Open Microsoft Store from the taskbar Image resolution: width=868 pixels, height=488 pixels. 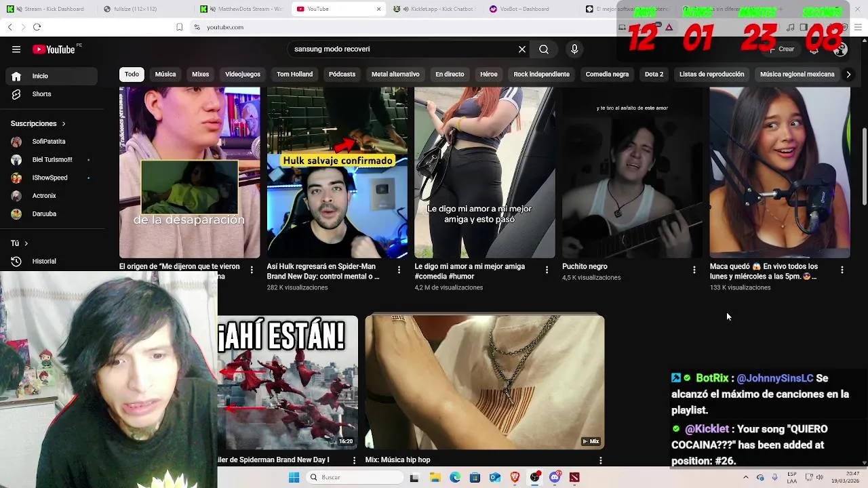pos(475,478)
